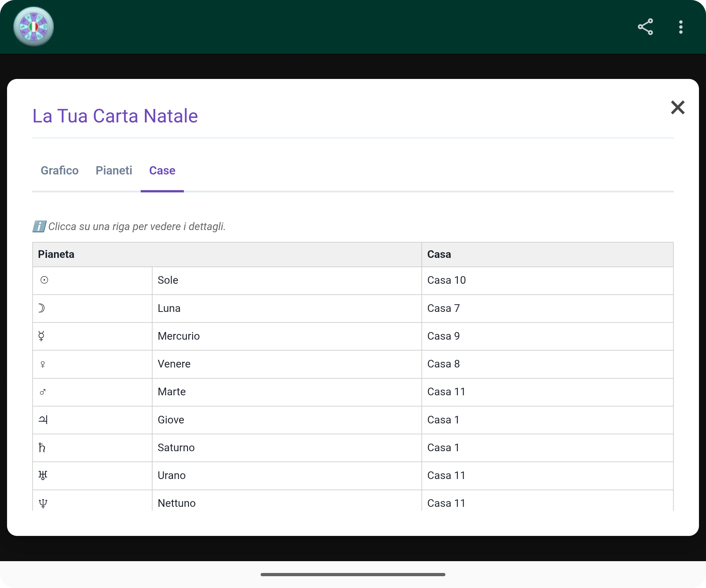Click Casa 11 in the Marte row
706x588 pixels.
point(547,392)
